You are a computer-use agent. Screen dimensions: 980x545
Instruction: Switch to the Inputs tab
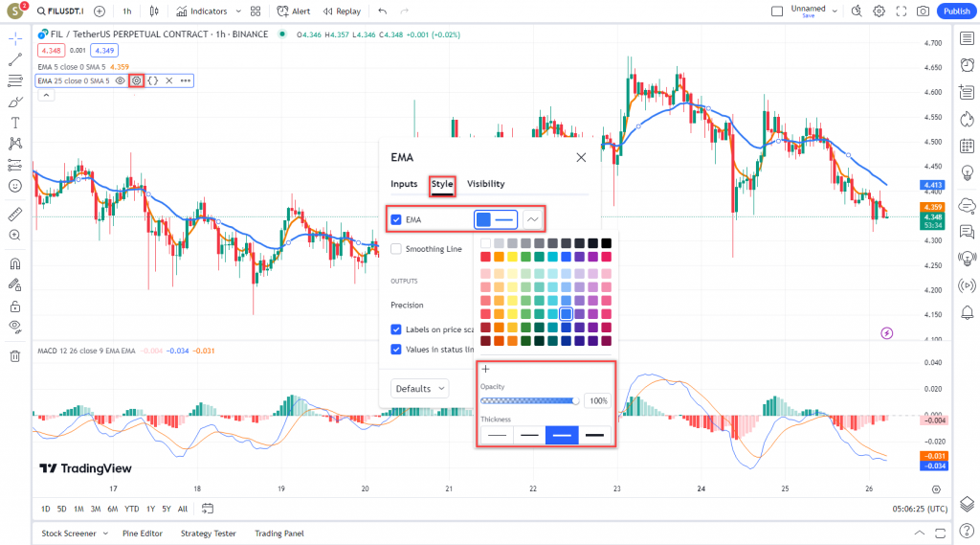(404, 184)
